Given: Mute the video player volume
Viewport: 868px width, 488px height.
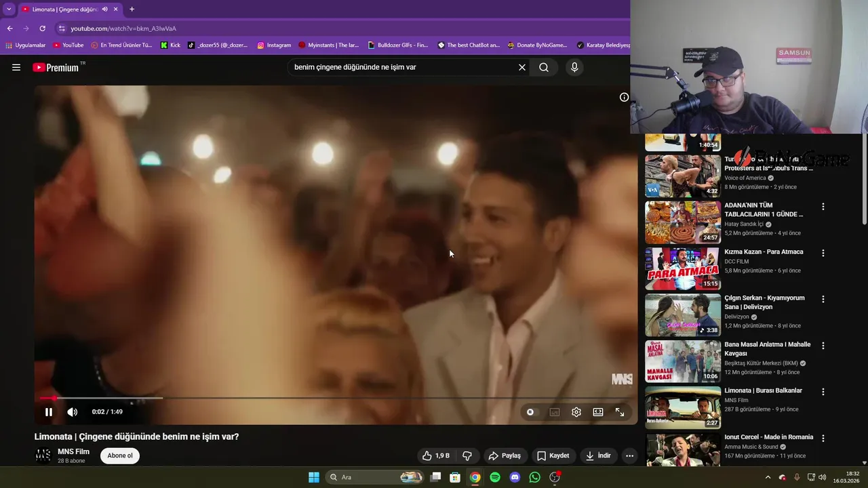Looking at the screenshot, I should coord(73,412).
